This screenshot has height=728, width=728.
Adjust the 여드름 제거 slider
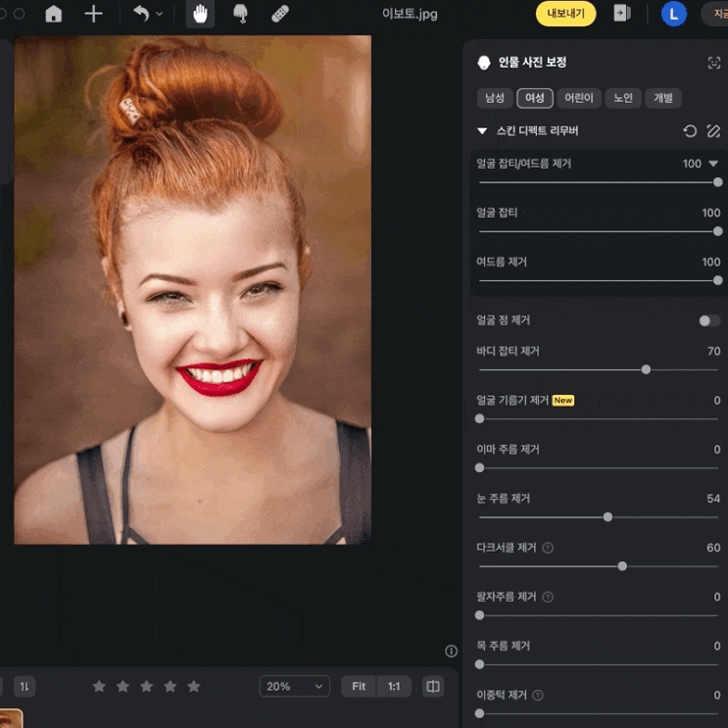pyautogui.click(x=599, y=280)
